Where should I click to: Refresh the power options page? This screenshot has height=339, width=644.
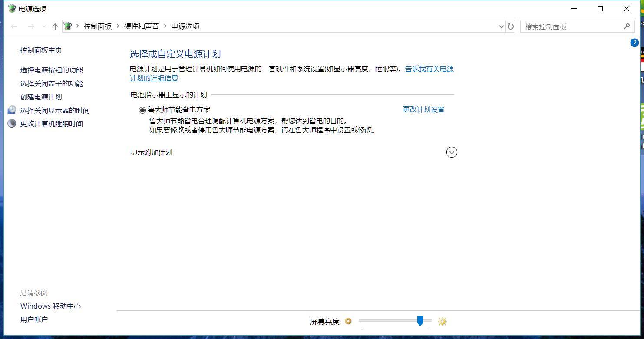511,26
